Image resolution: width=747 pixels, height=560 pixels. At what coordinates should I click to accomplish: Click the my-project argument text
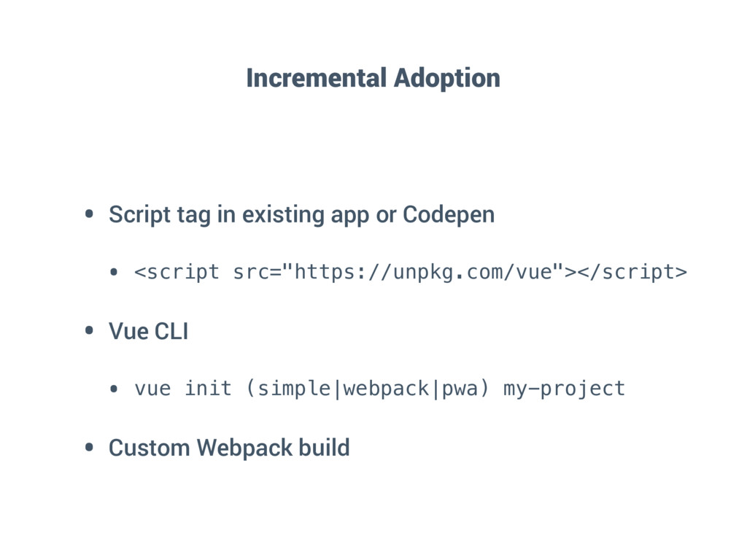(564, 389)
